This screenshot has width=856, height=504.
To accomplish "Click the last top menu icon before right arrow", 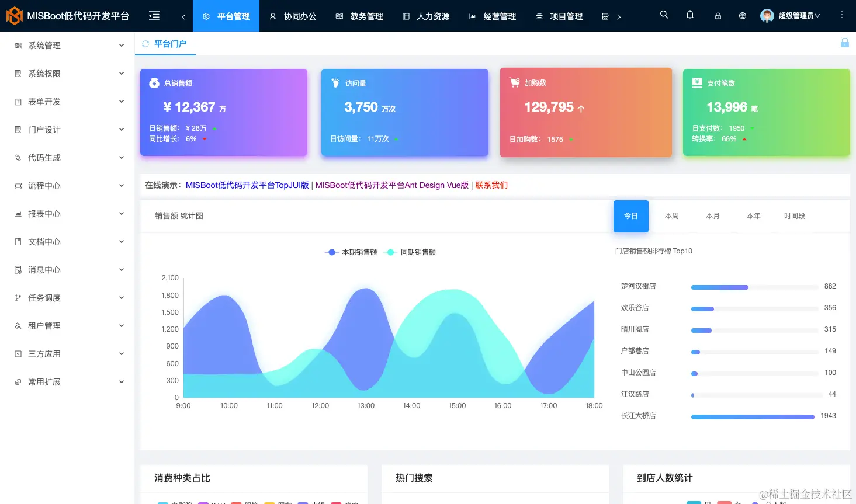I will [x=605, y=16].
